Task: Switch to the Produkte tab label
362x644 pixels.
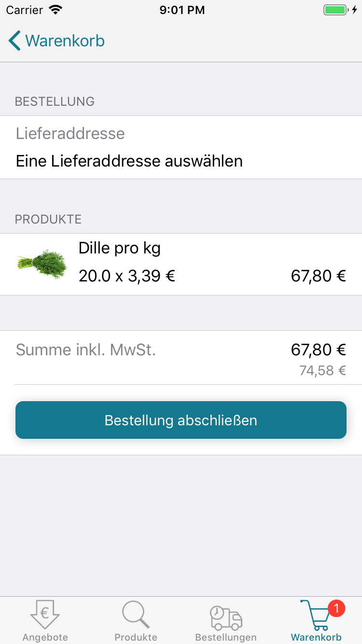Action: click(136, 637)
